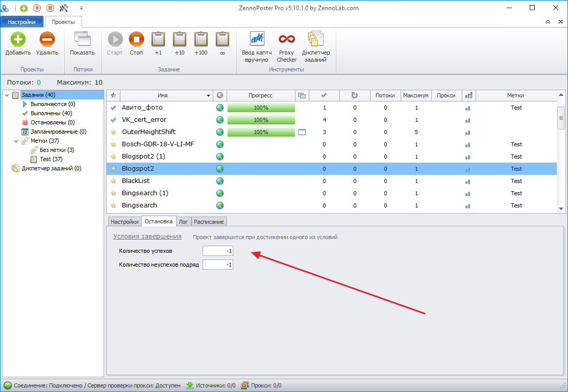
Task: Select Остановлены (0) in the tree
Action: (53, 122)
